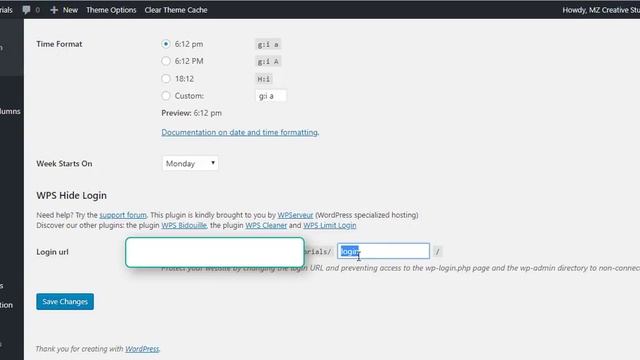Click the Preview: 6:12 pm text
The height and width of the screenshot is (360, 640).
191,113
